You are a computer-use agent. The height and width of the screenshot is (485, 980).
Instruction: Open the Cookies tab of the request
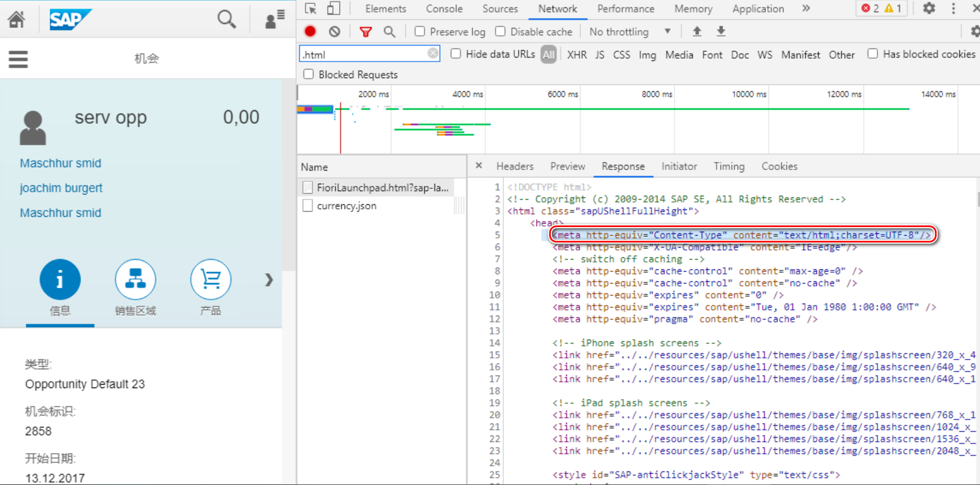[x=779, y=166]
